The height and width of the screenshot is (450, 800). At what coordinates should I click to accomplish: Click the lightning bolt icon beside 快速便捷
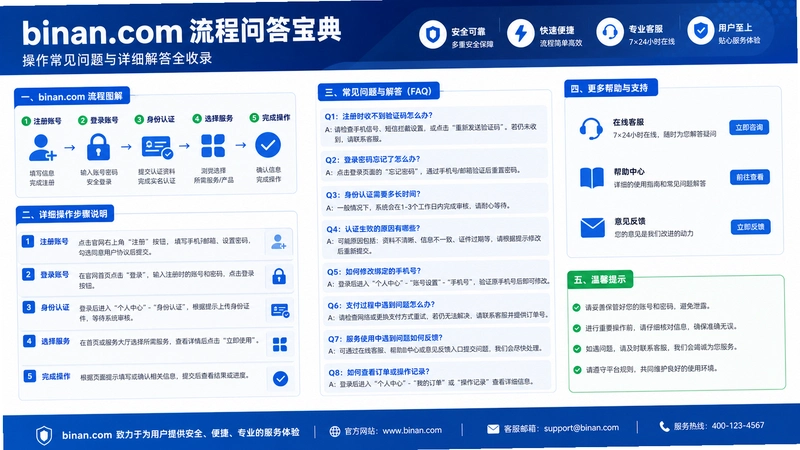520,33
